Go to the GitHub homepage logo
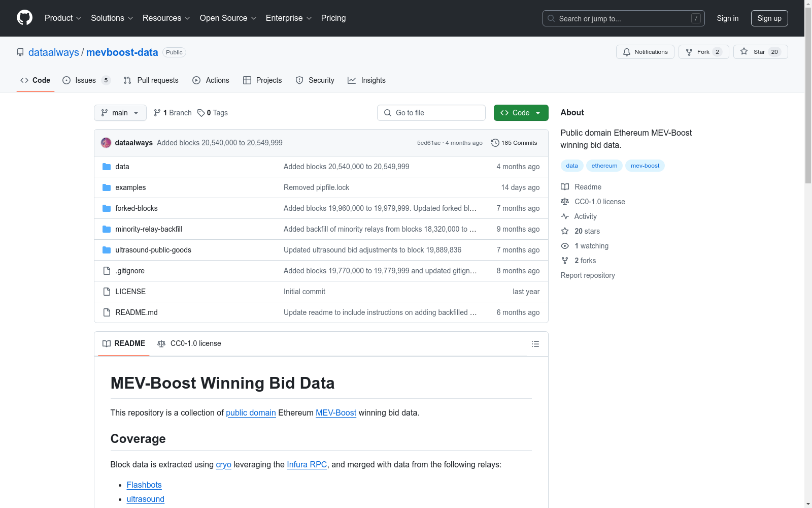812x508 pixels. [24, 18]
